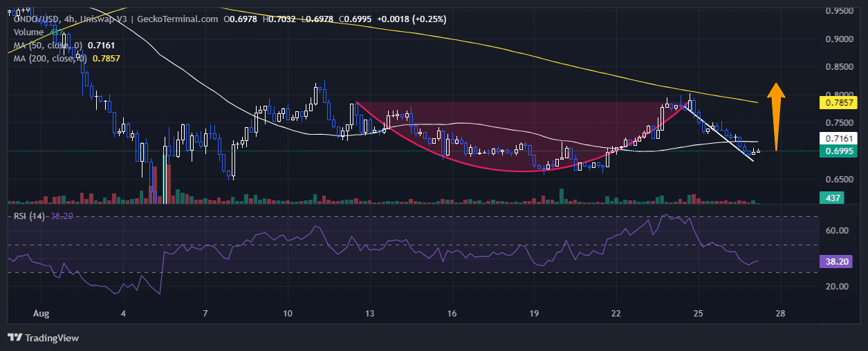This screenshot has width=868, height=351.
Task: Click the 13 date label on time axis
Action: [370, 313]
